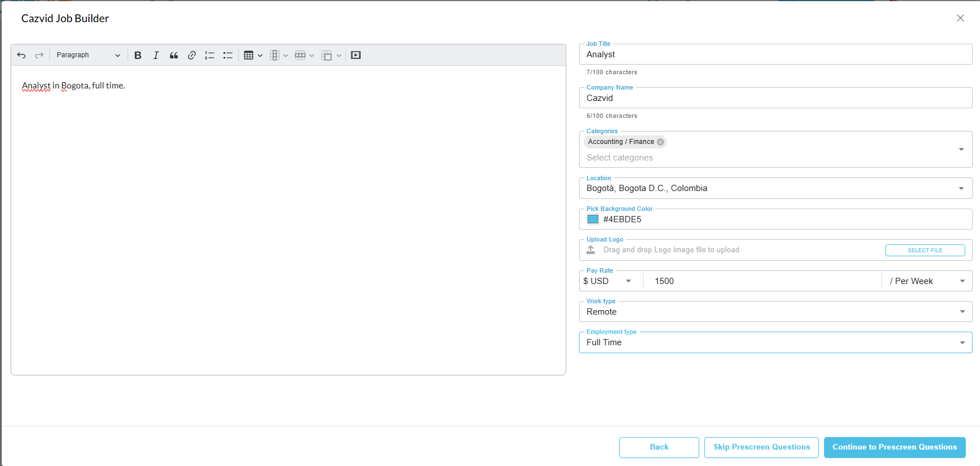Screen dimensions: 980x466
Task: Insert a block quote
Action: [174, 55]
